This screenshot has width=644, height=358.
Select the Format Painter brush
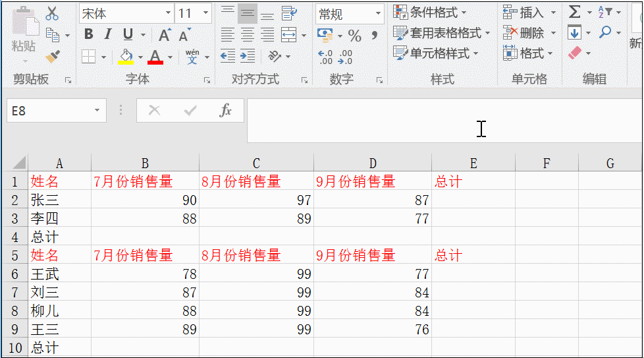coord(53,56)
